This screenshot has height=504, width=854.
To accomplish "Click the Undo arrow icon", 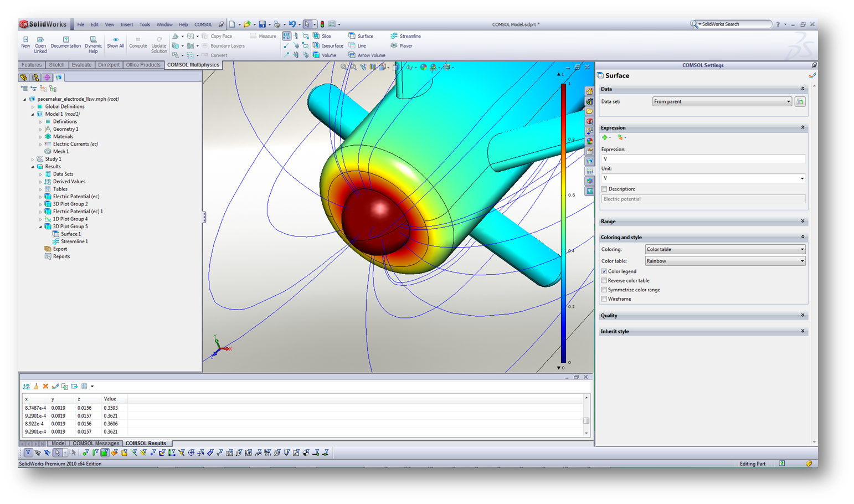I will (x=292, y=24).
